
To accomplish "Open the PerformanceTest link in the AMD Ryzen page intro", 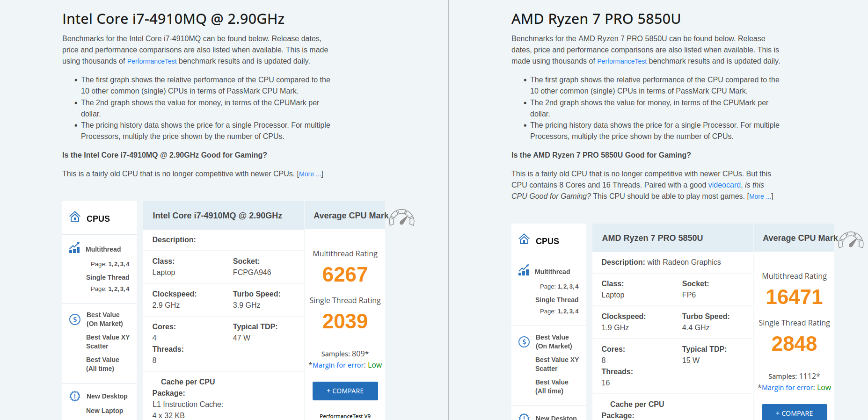I will pyautogui.click(x=622, y=61).
